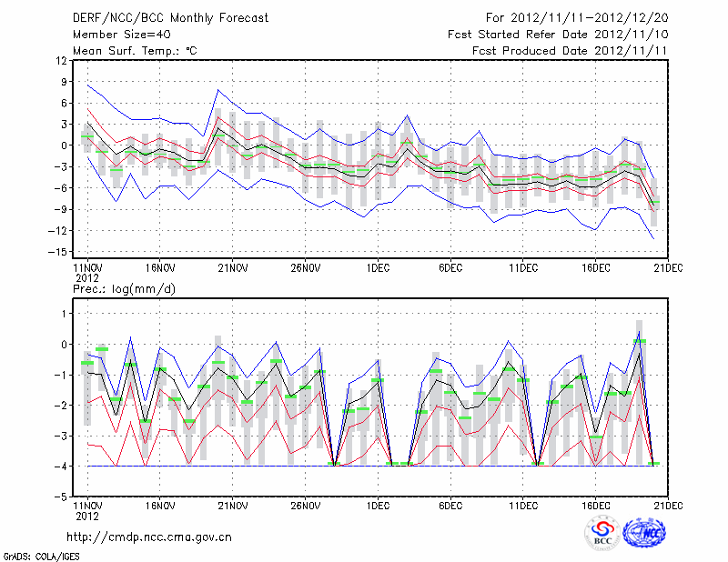Click 6DEC marker on precipitation chart axis
This screenshot has width=728, height=562.
[x=450, y=505]
